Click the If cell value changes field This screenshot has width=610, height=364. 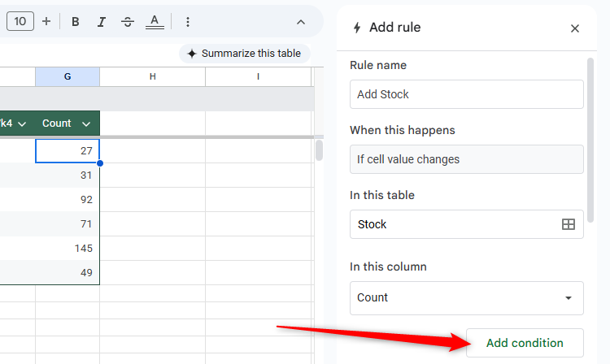[x=466, y=159]
